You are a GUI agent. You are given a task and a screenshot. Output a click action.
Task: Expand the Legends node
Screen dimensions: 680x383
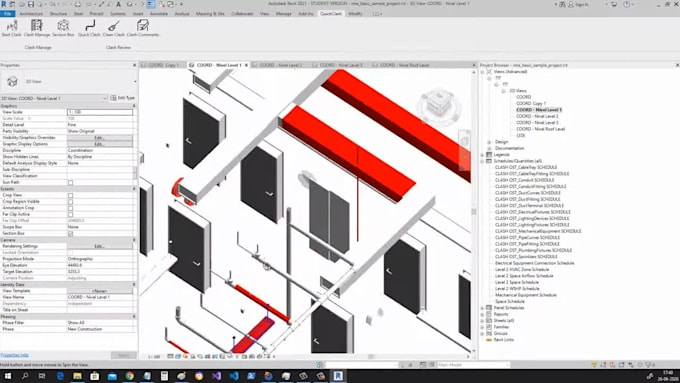point(482,154)
